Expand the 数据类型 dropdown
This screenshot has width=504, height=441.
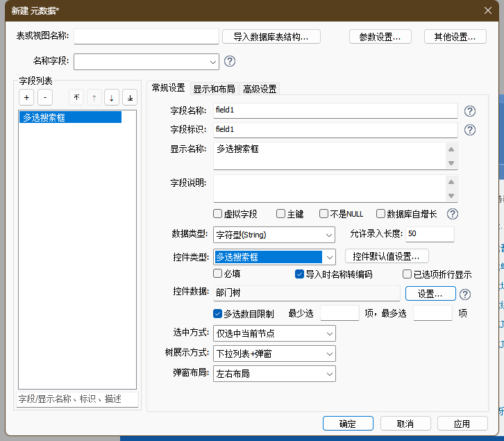(x=328, y=235)
